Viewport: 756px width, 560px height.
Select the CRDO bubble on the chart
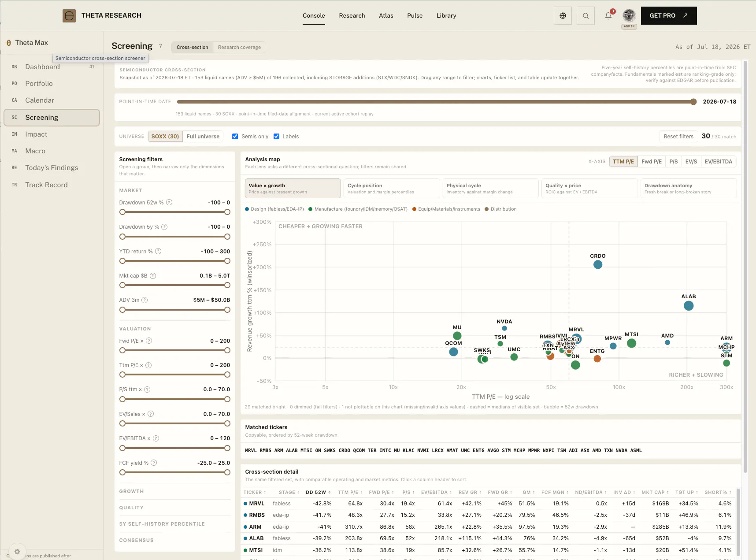[x=598, y=264]
